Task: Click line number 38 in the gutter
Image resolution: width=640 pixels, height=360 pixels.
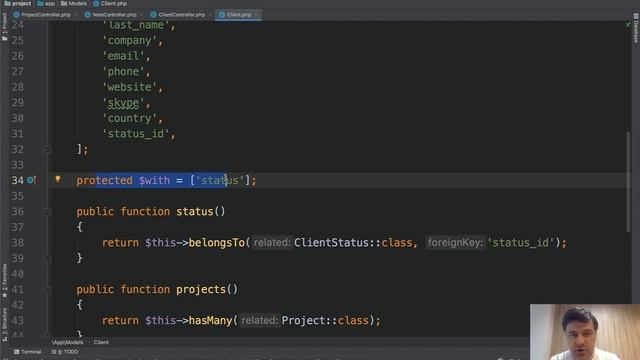Action: (x=18, y=243)
